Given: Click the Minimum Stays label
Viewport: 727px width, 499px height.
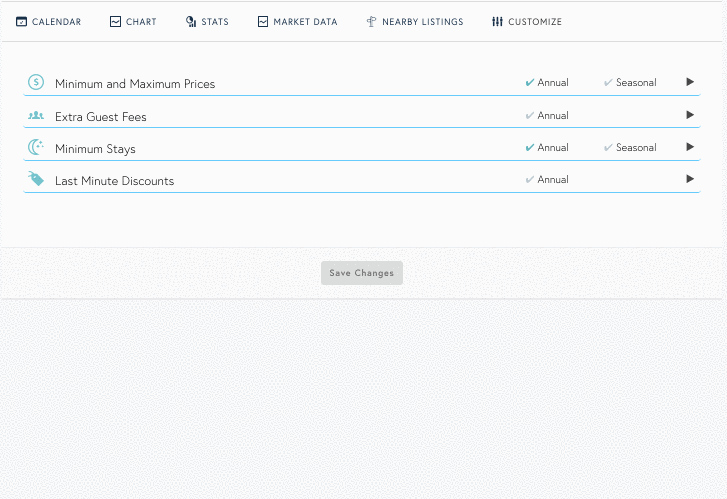Looking at the screenshot, I should pyautogui.click(x=95, y=149).
